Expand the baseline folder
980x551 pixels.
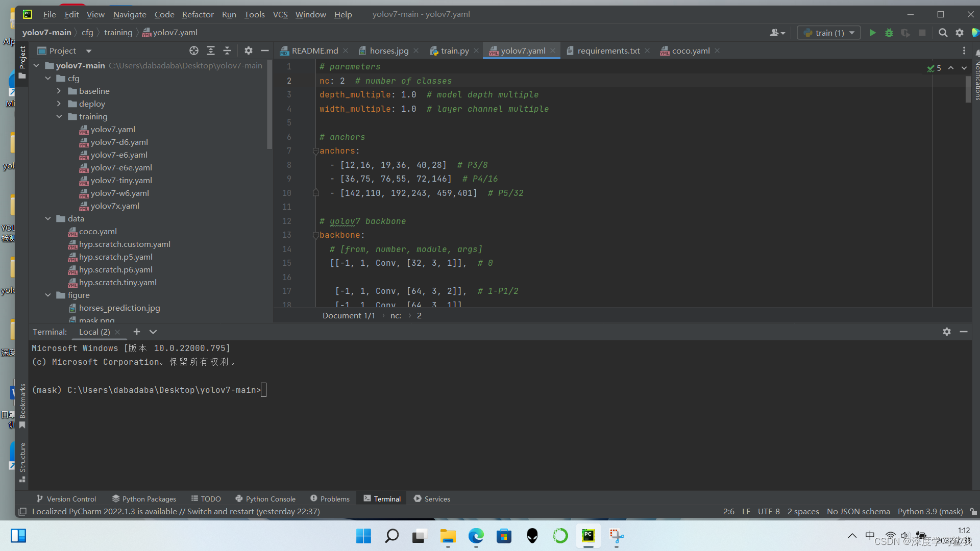pos(59,91)
